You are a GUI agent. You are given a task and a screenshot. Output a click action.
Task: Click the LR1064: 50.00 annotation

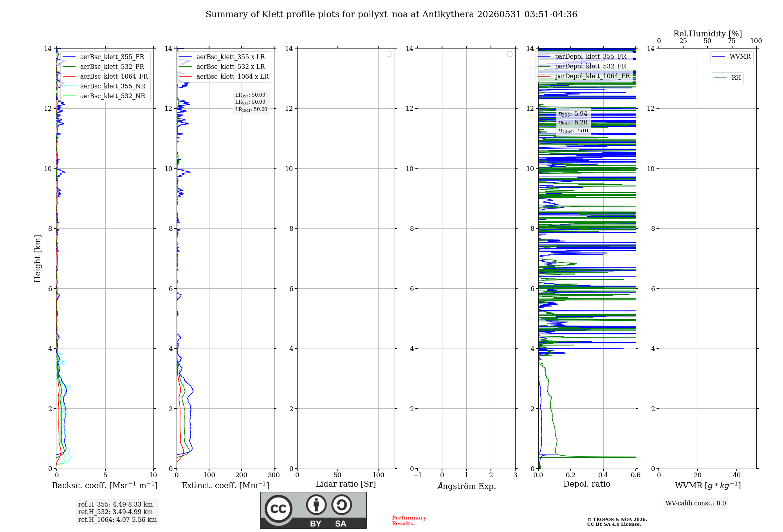click(251, 110)
